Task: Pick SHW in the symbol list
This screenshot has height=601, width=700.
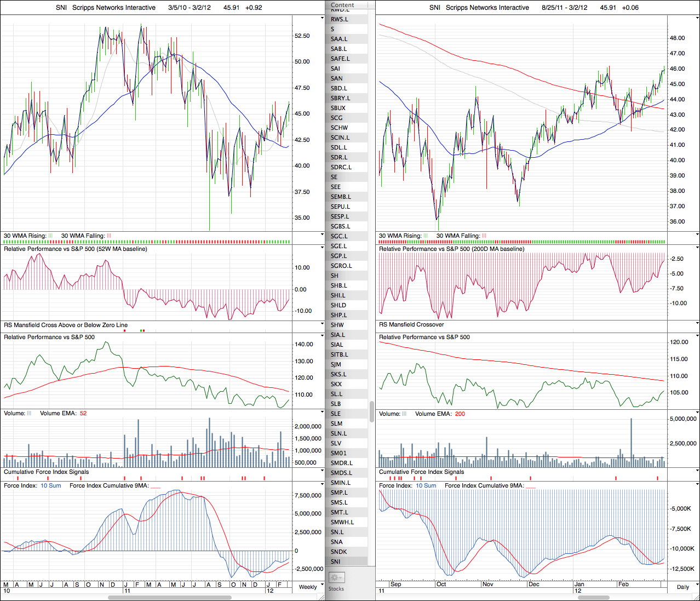Action: pos(337,325)
